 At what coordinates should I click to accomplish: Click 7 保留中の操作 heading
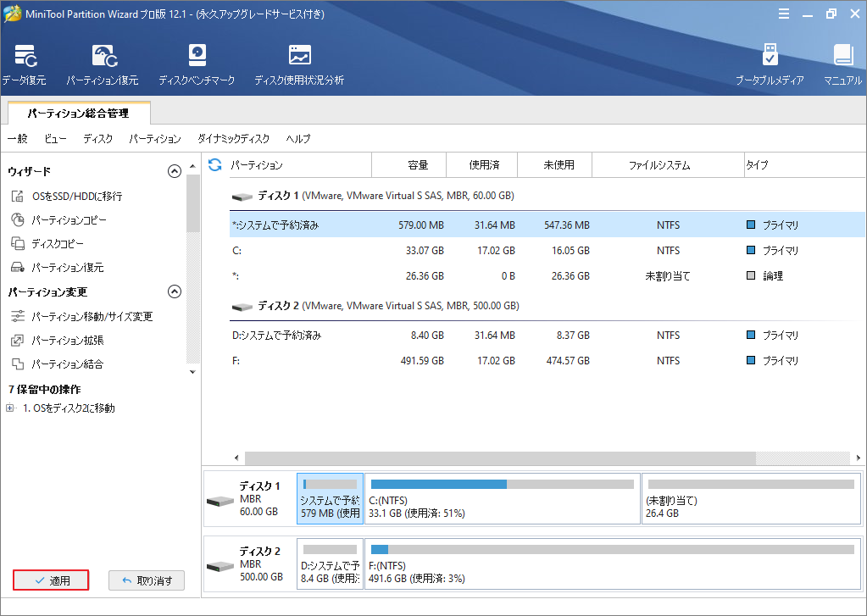pos(44,389)
